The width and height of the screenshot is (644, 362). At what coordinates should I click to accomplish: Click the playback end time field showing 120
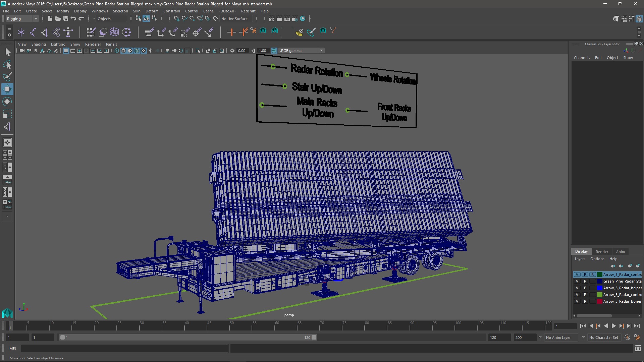pyautogui.click(x=499, y=338)
